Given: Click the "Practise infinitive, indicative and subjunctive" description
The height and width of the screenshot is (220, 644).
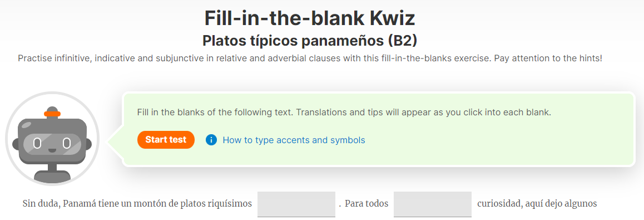Looking at the screenshot, I should (x=310, y=58).
